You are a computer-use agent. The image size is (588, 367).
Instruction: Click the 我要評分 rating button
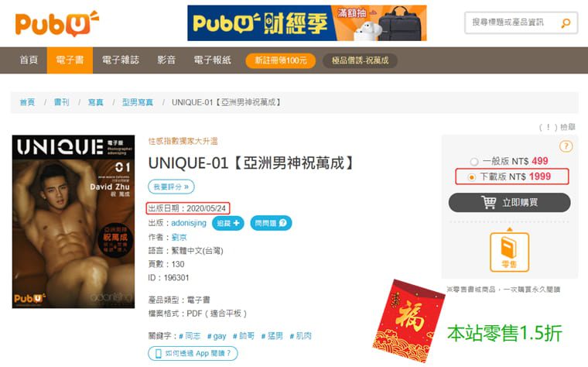pos(171,187)
